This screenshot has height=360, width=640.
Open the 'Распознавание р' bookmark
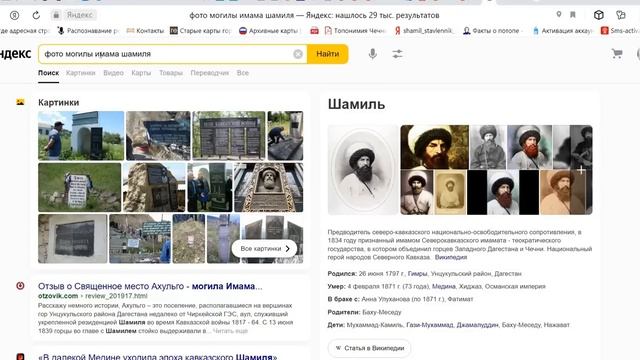[x=88, y=31]
